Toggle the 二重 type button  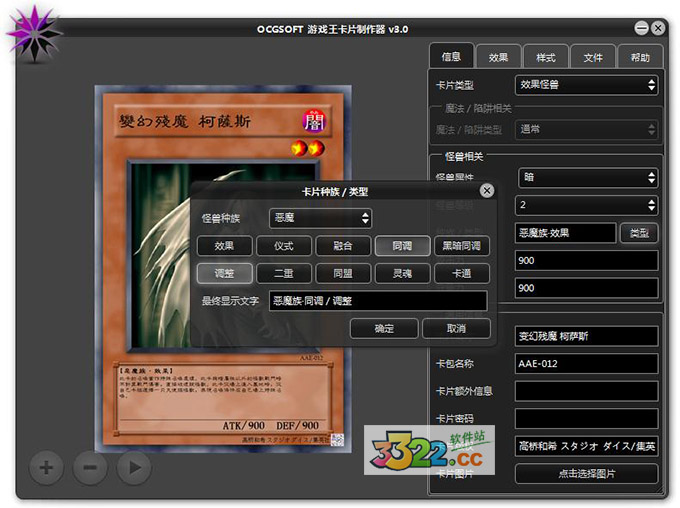coord(284,273)
